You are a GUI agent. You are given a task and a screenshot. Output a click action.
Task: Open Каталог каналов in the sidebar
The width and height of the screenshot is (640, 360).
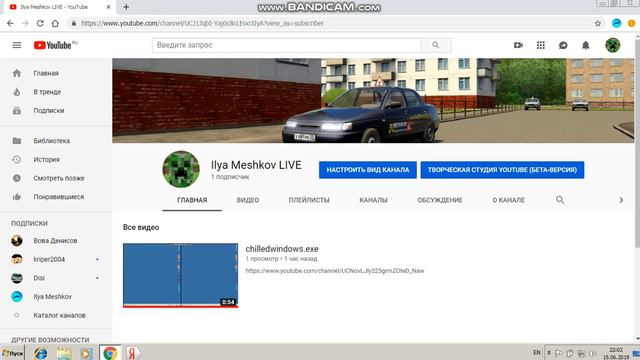(60, 315)
